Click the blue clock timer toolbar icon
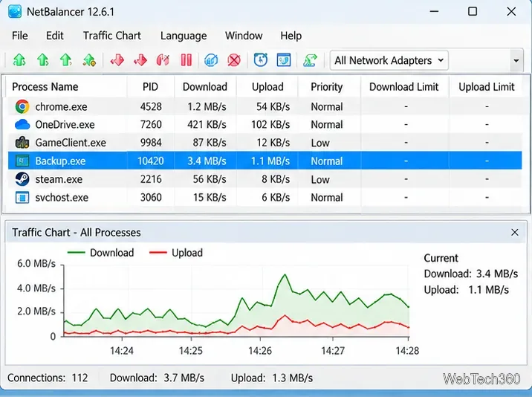 [x=261, y=60]
